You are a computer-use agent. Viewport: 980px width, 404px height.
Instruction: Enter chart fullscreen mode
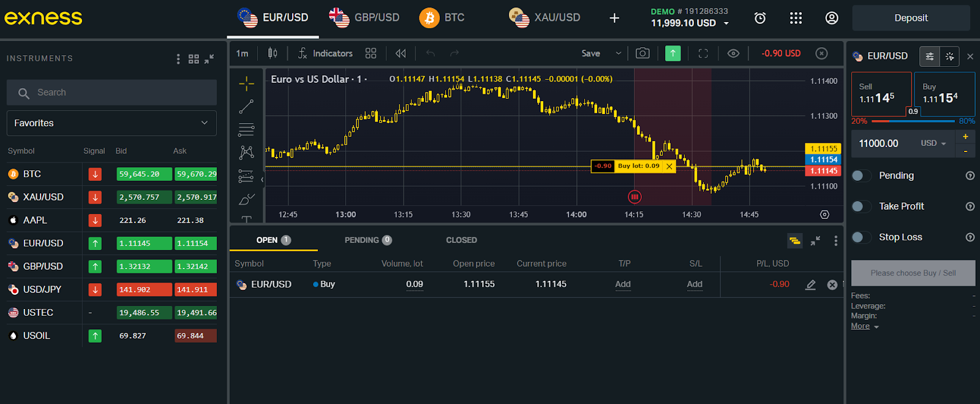(x=703, y=53)
